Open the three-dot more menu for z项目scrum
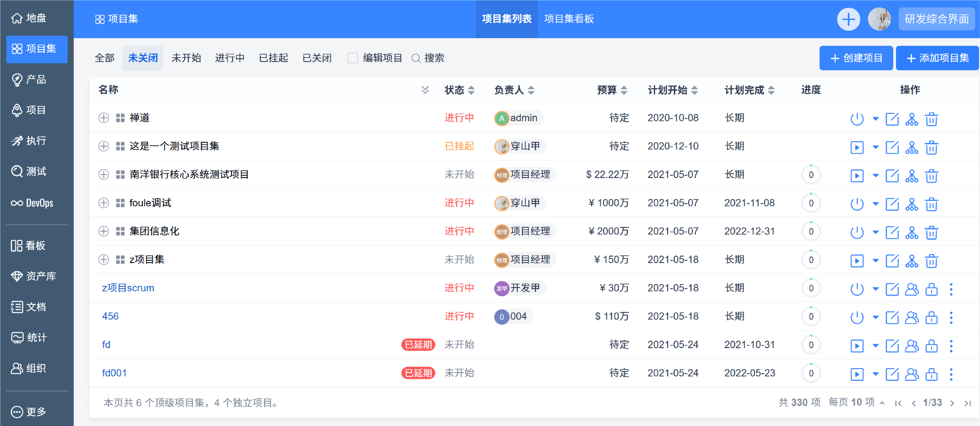 (x=951, y=289)
